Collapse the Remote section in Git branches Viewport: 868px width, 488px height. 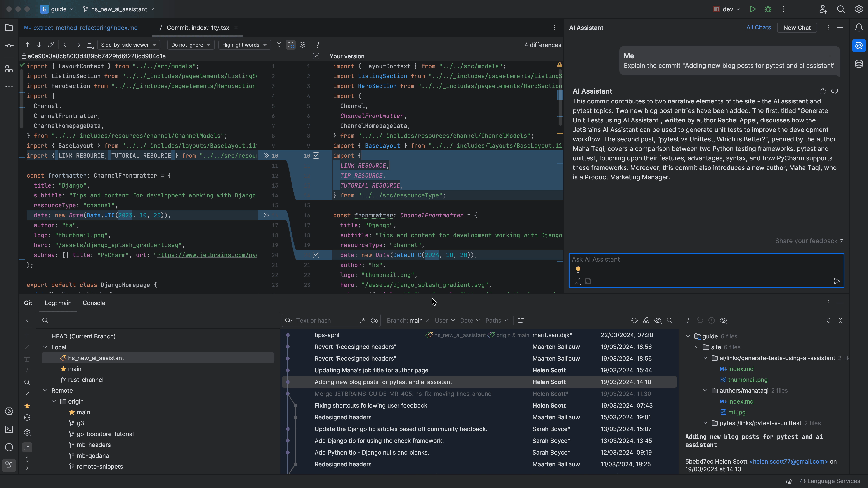coord(46,390)
